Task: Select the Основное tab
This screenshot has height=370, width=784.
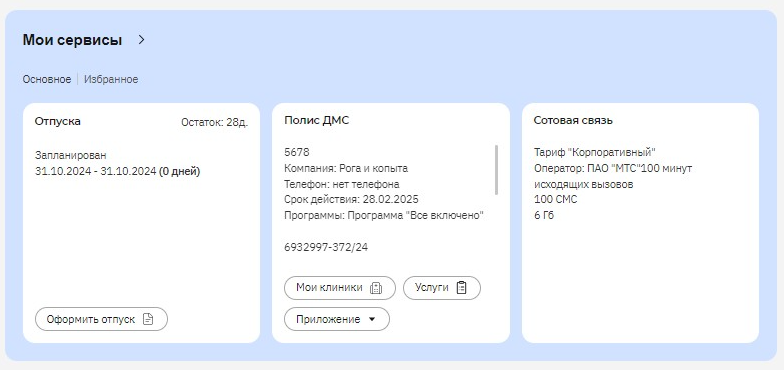Action: (46, 79)
